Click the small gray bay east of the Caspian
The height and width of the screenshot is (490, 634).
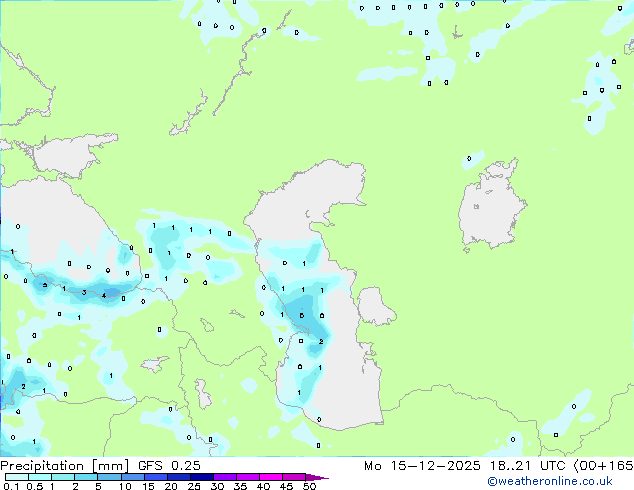click(373, 306)
